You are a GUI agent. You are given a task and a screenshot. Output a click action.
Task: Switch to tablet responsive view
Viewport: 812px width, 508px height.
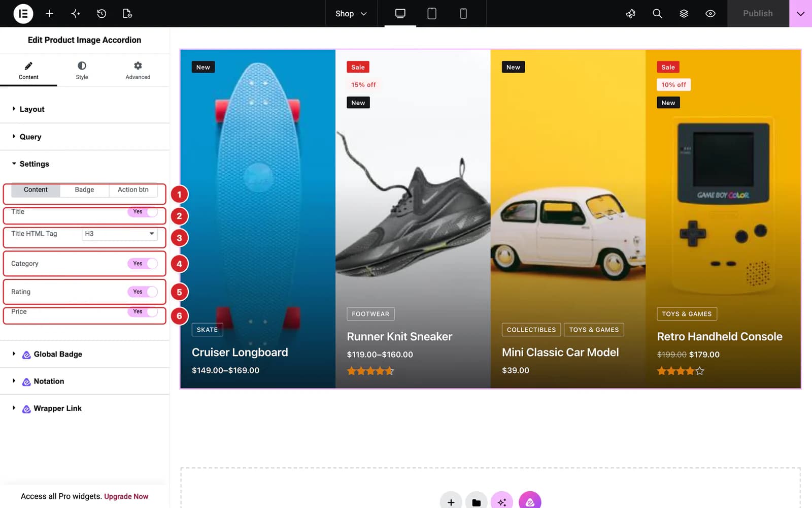[432, 14]
